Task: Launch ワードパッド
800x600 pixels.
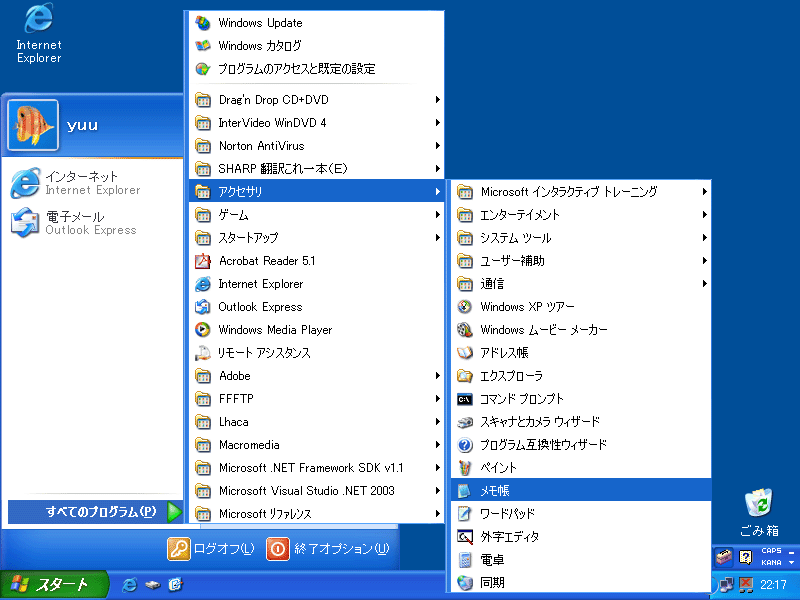Action: (581, 514)
